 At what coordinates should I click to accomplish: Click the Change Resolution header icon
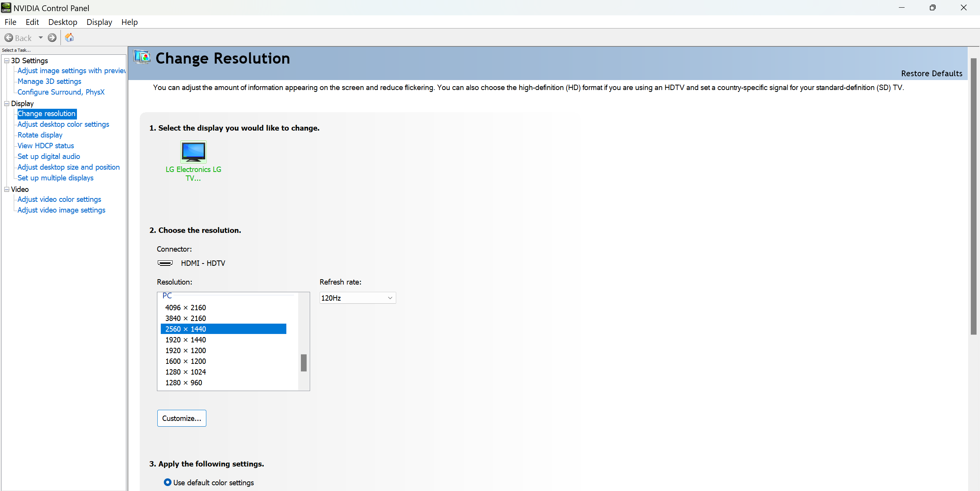coord(142,57)
